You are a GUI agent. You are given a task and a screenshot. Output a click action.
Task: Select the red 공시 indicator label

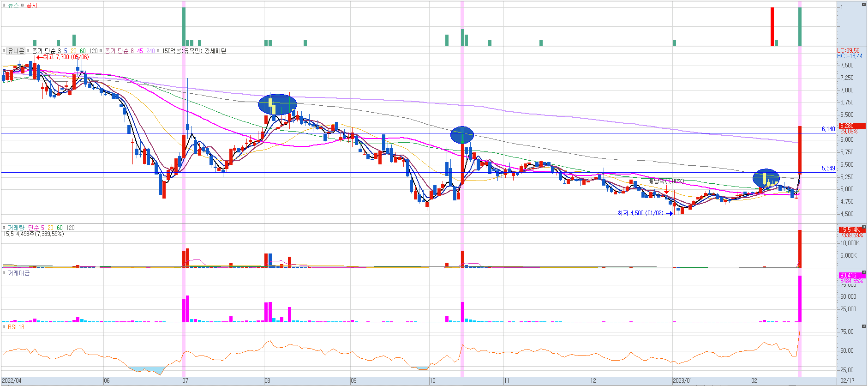(32, 5)
